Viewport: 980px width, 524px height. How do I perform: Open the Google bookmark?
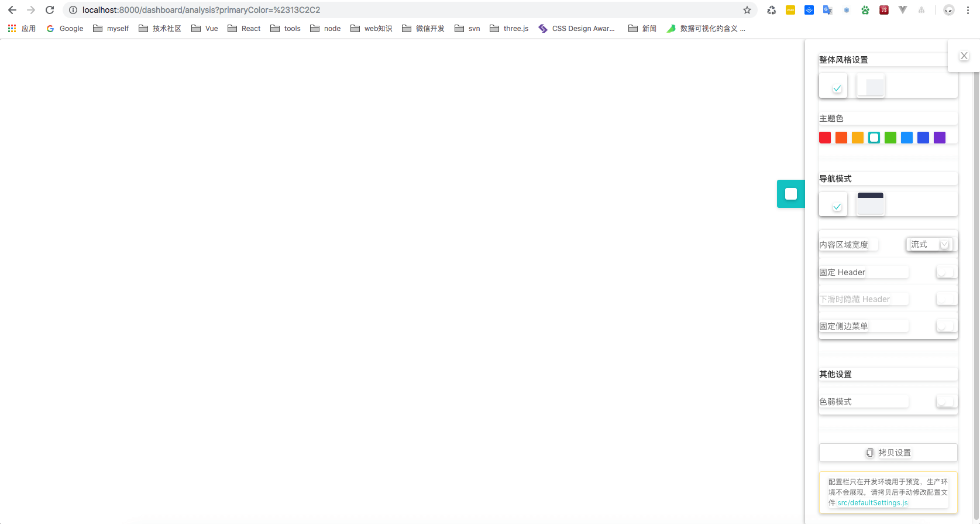tap(65, 28)
